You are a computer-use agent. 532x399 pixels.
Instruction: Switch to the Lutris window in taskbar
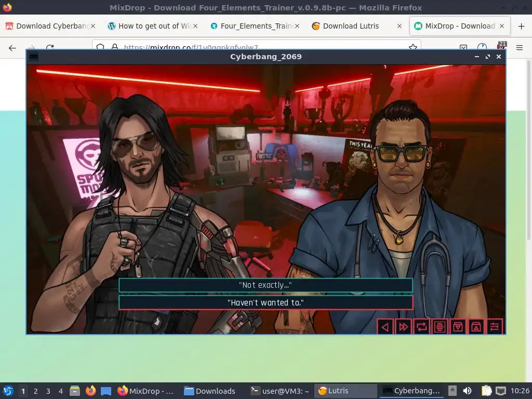[x=345, y=391]
